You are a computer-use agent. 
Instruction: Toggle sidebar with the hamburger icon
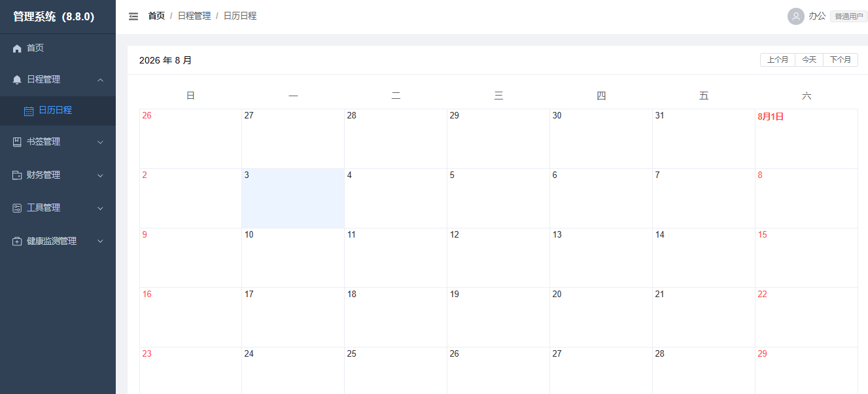pos(133,16)
